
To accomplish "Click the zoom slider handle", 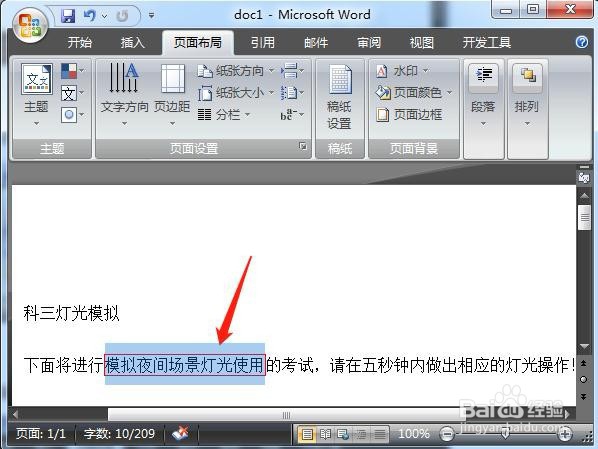I will tap(505, 434).
